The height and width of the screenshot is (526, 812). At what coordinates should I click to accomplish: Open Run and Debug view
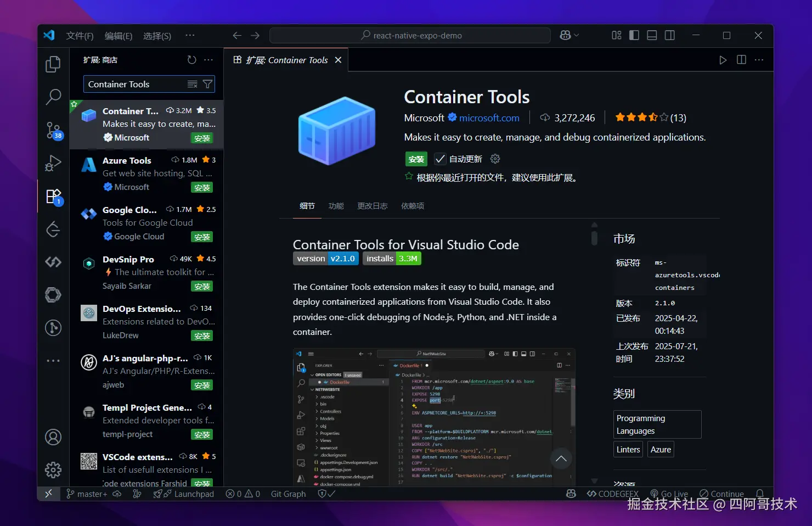click(53, 163)
